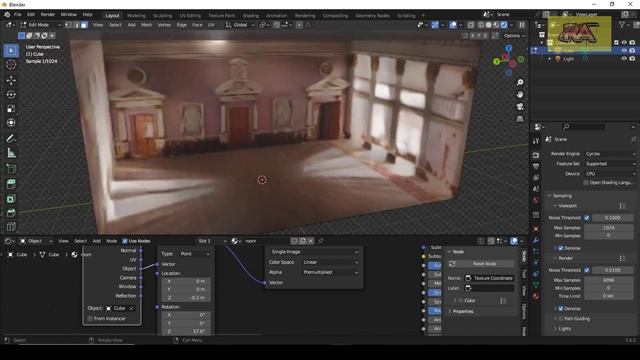Switch to the Modeling workspace tab

tap(136, 16)
